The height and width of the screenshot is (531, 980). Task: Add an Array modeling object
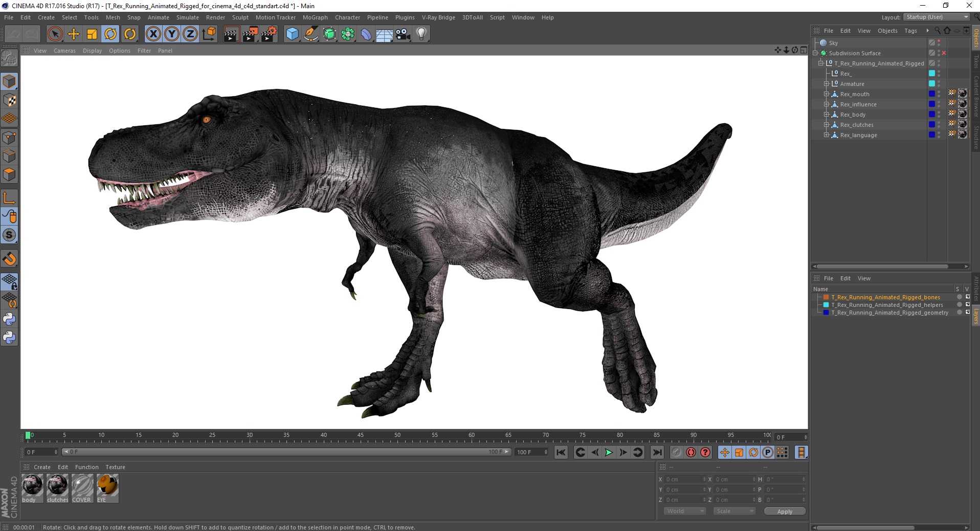coord(348,34)
